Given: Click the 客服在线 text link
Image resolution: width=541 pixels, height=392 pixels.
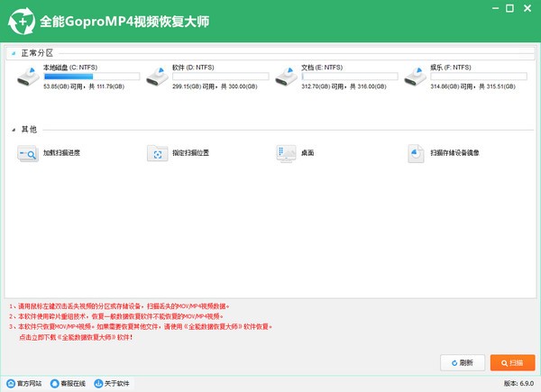Looking at the screenshot, I should 73,383.
